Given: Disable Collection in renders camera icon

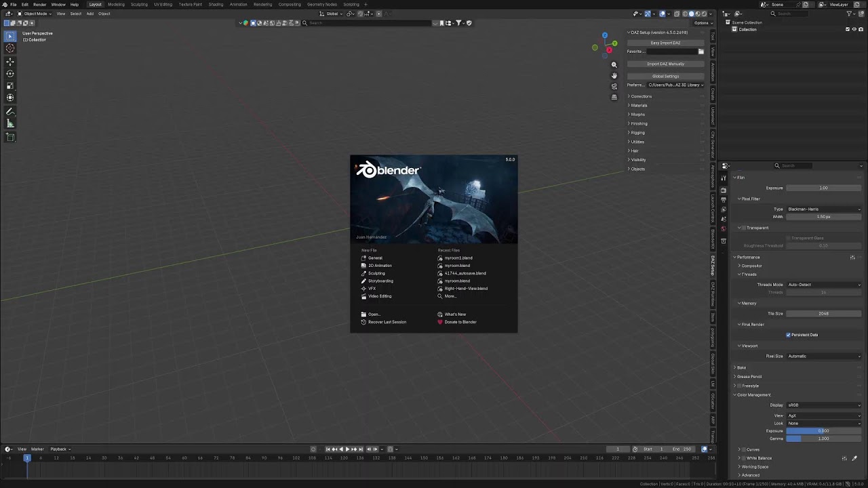Looking at the screenshot, I should point(861,29).
